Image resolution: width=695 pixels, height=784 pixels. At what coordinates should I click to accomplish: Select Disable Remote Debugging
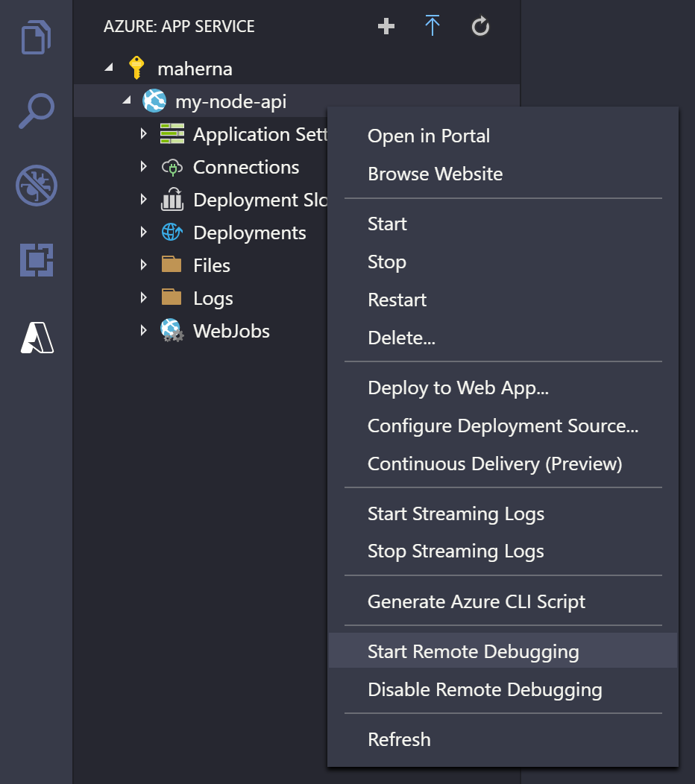tap(485, 689)
